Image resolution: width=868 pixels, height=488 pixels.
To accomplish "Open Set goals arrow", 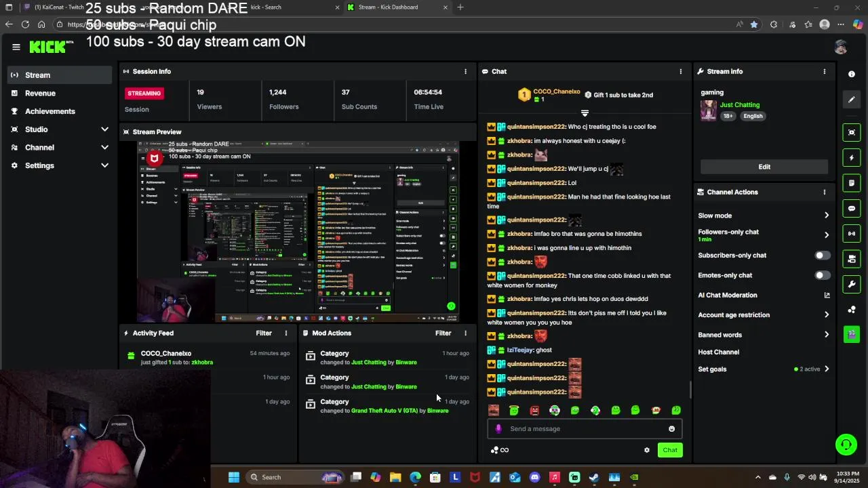I will pos(827,369).
